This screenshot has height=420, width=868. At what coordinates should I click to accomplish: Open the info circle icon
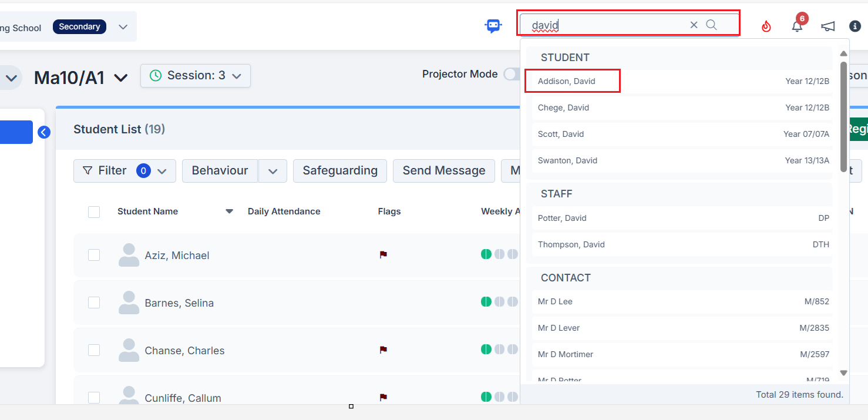[x=855, y=26]
